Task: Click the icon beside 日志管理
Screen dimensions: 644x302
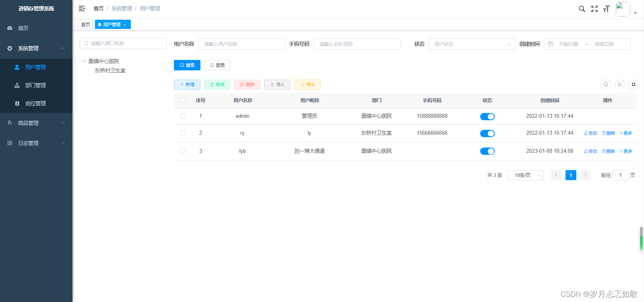Action: [x=10, y=143]
